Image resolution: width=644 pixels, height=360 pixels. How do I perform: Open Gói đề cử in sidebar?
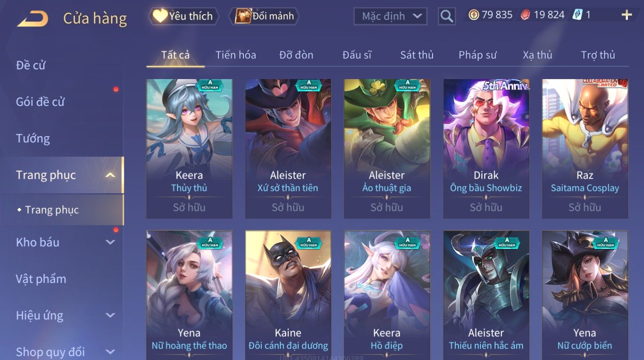pyautogui.click(x=40, y=102)
